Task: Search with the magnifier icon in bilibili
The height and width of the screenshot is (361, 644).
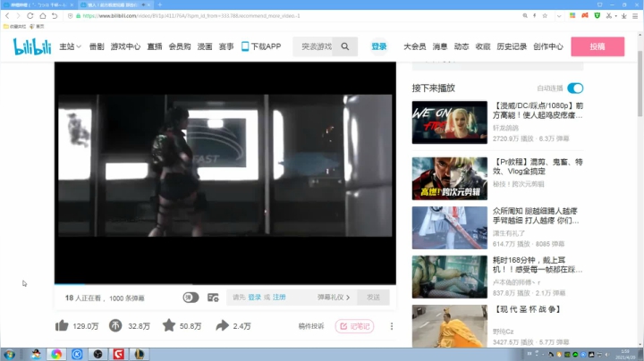Action: [x=345, y=46]
